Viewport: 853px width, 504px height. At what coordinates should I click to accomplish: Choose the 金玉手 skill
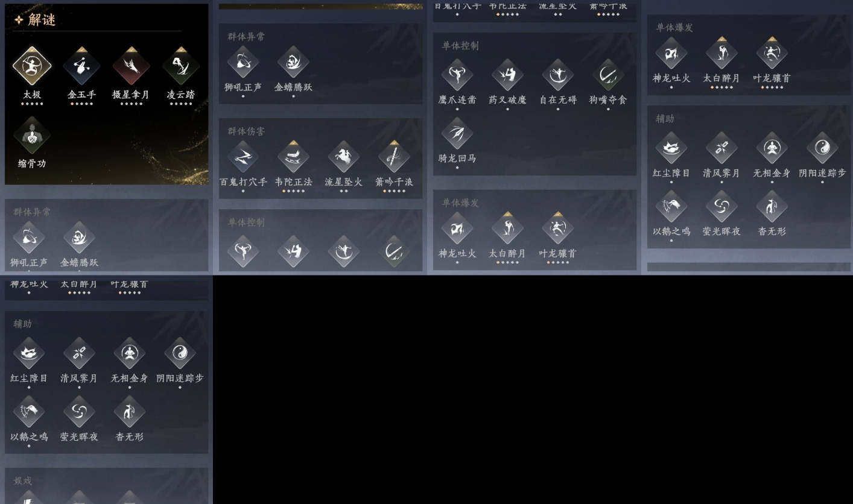pyautogui.click(x=81, y=66)
